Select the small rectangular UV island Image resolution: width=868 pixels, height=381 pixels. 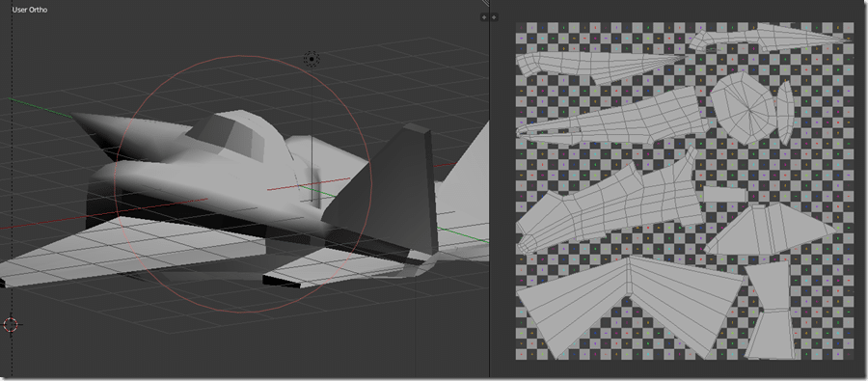coord(724,195)
